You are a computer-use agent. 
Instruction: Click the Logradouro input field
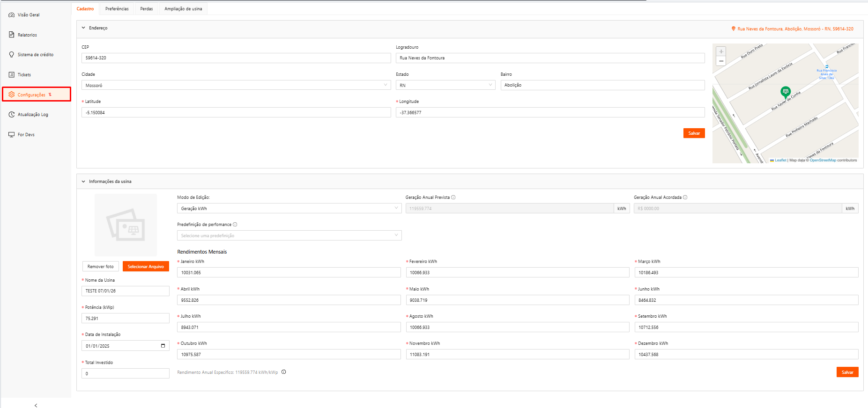[550, 58]
